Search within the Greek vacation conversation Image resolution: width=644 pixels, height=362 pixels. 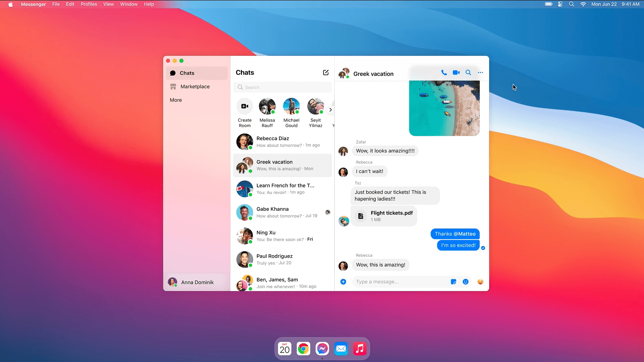pyautogui.click(x=468, y=72)
